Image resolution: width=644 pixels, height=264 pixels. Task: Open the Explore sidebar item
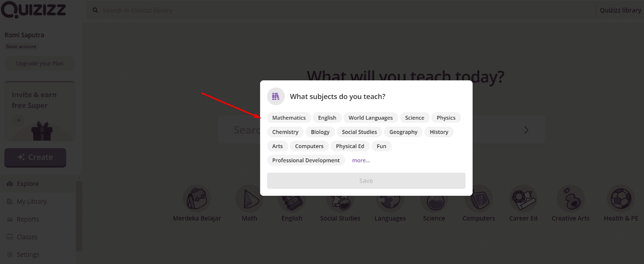click(x=38, y=184)
